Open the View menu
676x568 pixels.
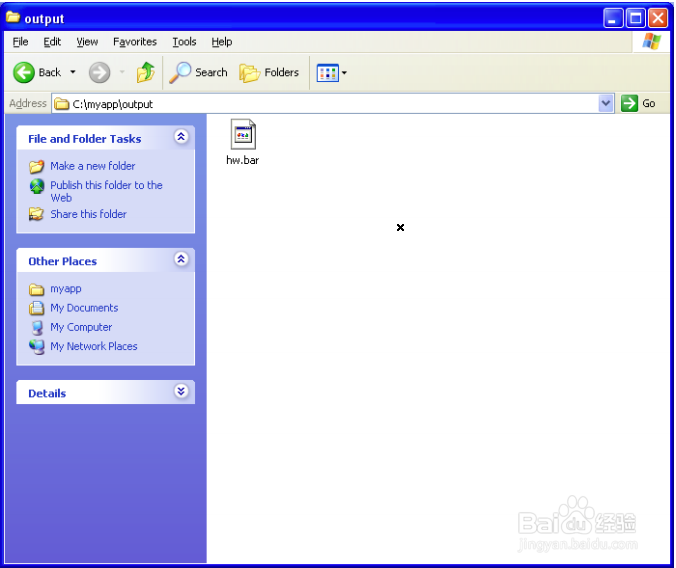(x=87, y=42)
